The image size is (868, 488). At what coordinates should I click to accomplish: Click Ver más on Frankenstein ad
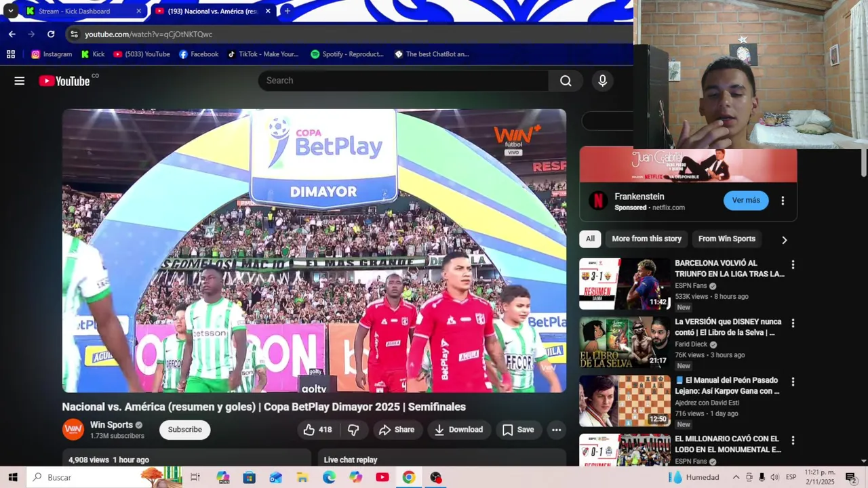tap(746, 201)
